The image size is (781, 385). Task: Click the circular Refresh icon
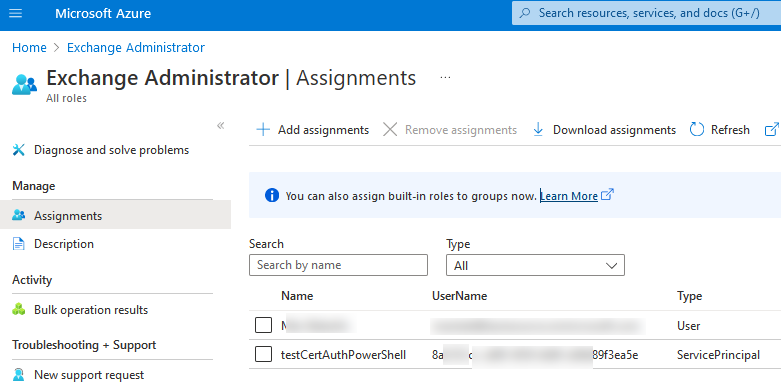pos(697,130)
